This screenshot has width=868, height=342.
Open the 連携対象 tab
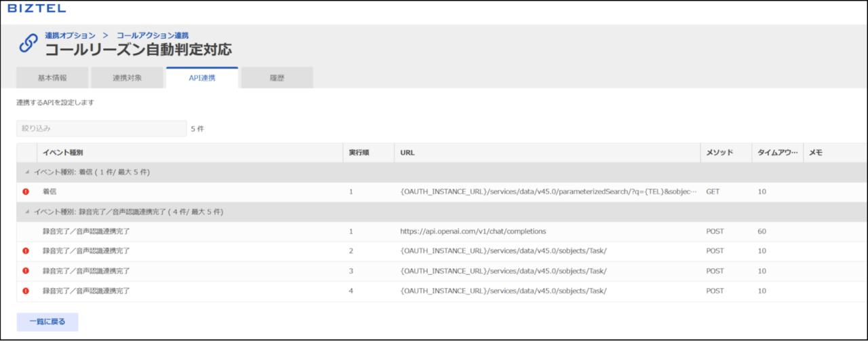[127, 78]
